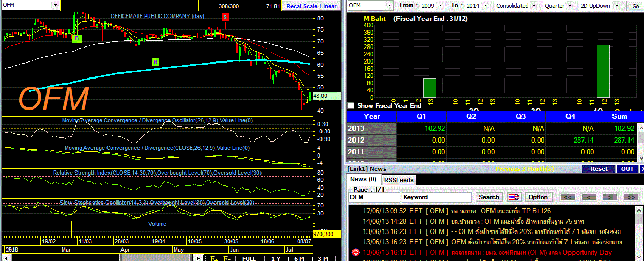Click the Q2 column header

[471, 116]
